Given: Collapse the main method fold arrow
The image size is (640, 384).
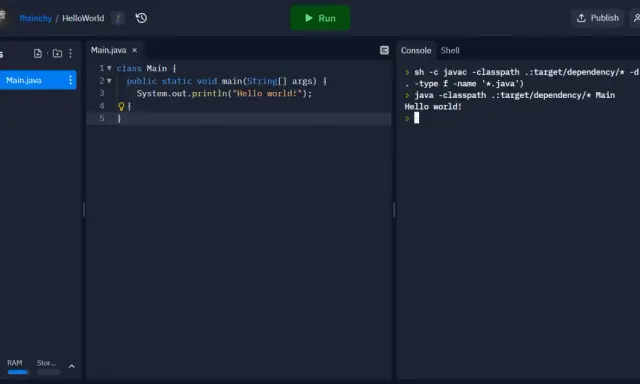Looking at the screenshot, I should 109,81.
